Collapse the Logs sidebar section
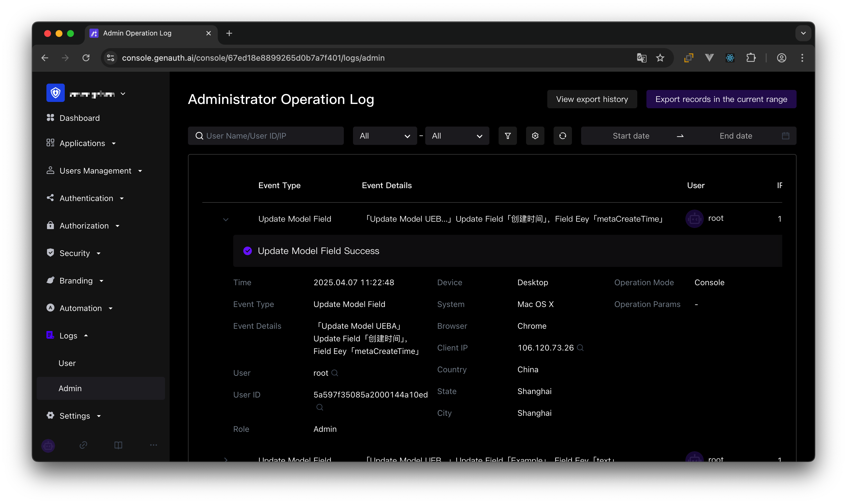Screen dimensions: 847x504 tap(68, 336)
